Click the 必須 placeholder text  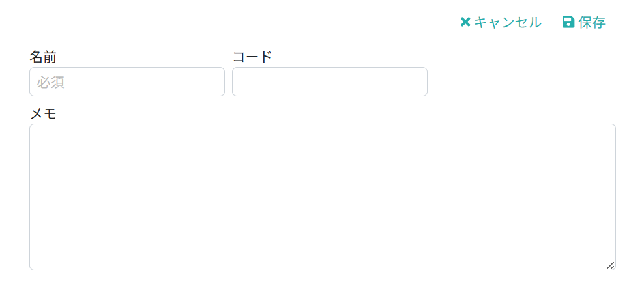click(51, 83)
